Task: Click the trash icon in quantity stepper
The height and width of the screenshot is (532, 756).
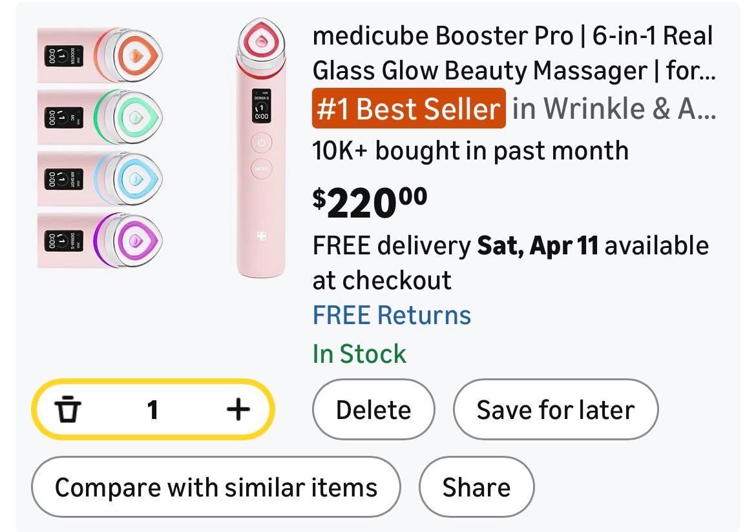Action: pos(67,409)
